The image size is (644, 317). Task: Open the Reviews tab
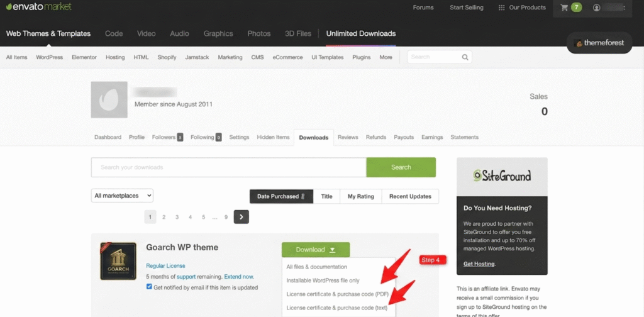click(x=348, y=137)
